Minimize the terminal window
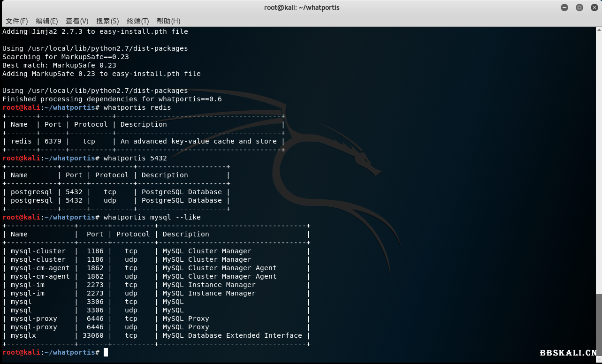 click(564, 8)
